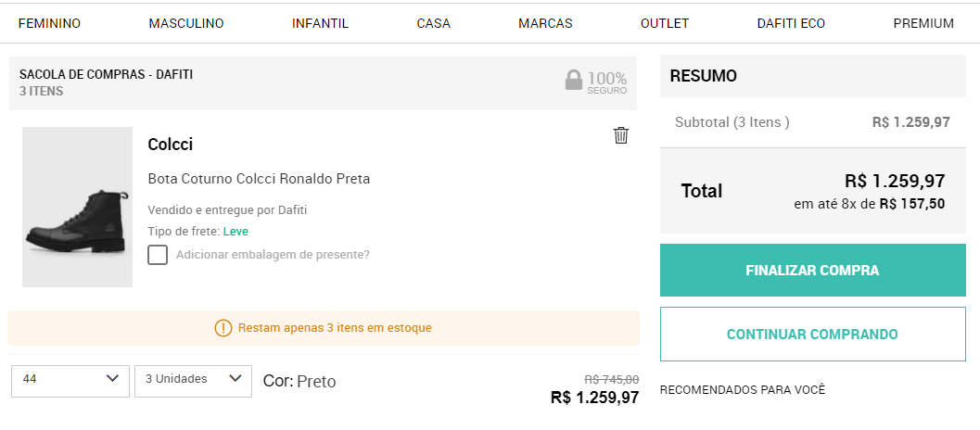Open the Casa category

point(433,23)
